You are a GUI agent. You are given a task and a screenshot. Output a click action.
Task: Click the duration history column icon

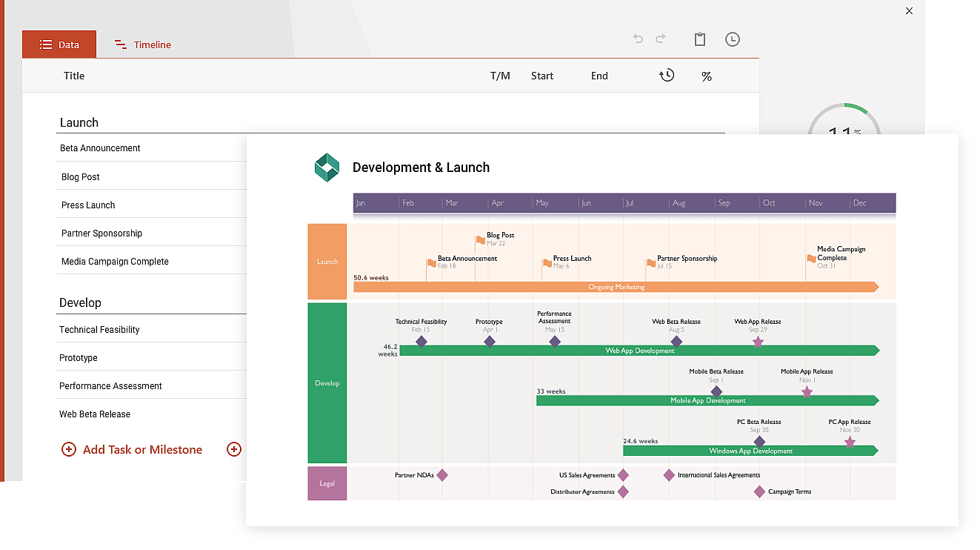[667, 76]
